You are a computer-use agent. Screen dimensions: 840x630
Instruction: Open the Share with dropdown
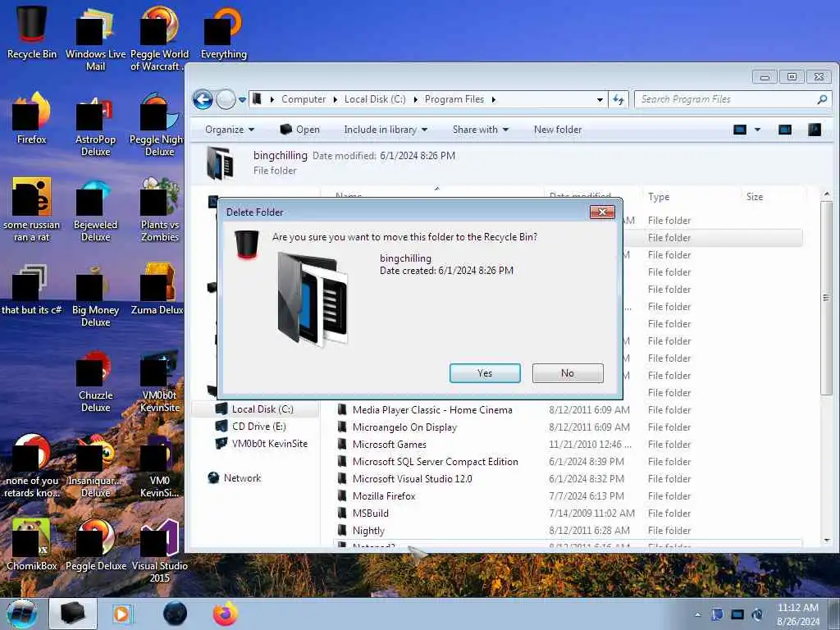click(481, 130)
